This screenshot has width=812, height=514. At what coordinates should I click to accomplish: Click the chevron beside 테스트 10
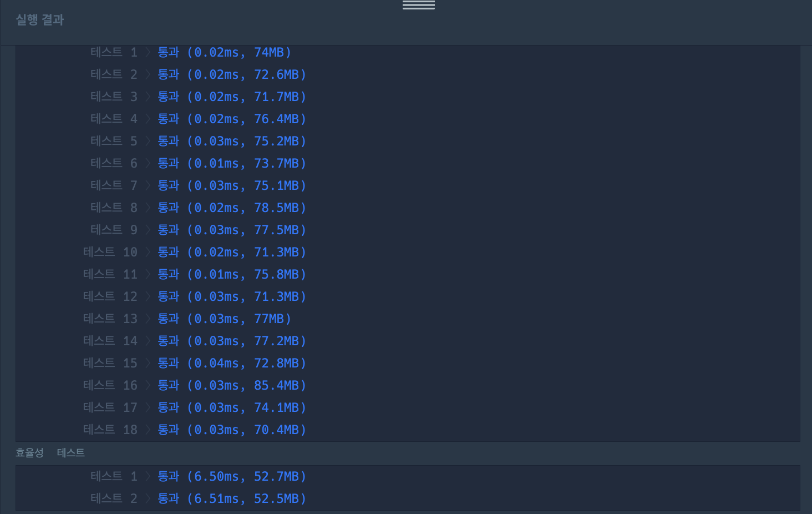(x=148, y=252)
